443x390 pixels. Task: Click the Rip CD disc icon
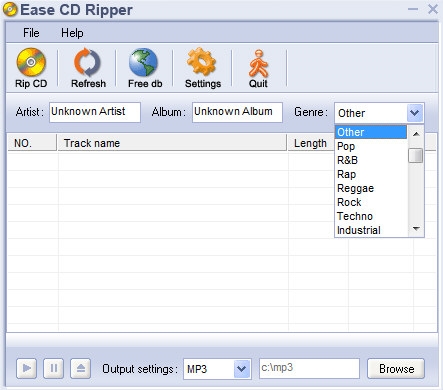coord(31,62)
